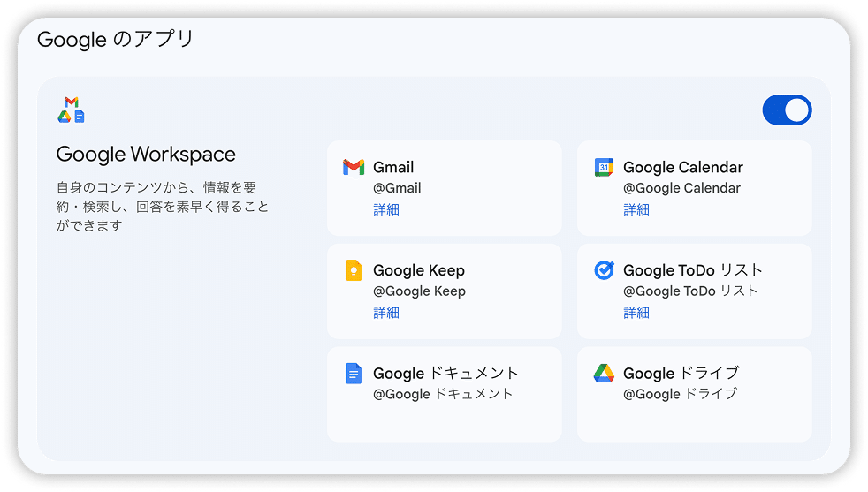Screen dimensions: 868x492
Task: Select the Google Calendar card title
Action: coord(683,167)
